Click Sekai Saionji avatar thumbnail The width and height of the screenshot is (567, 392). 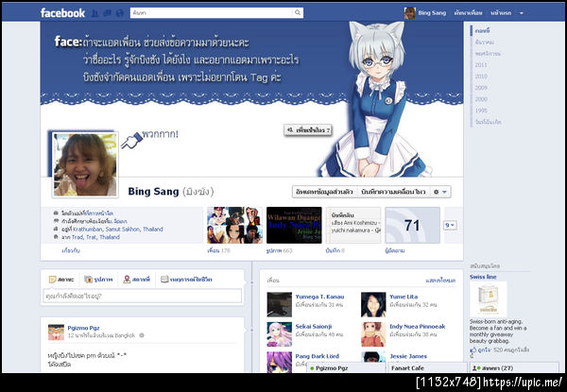[280, 334]
